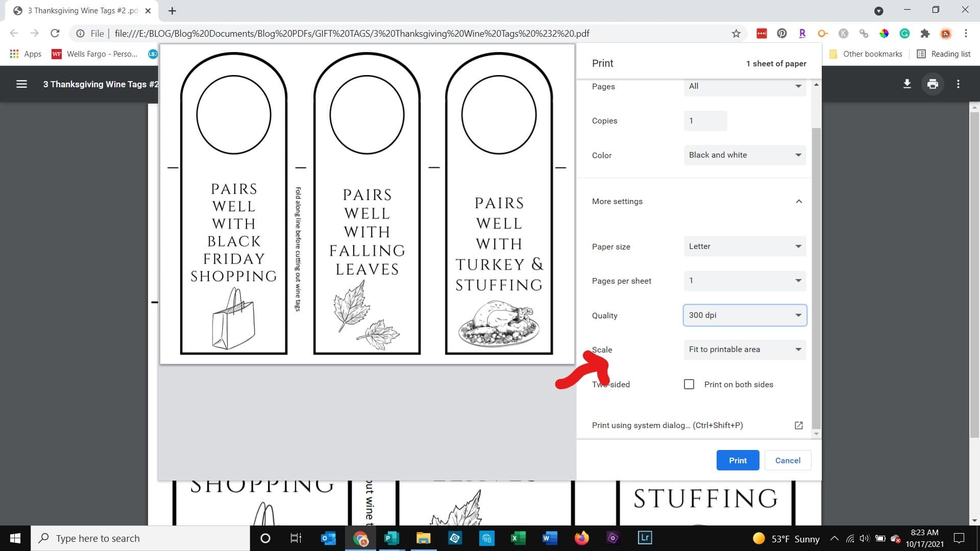980x551 pixels.
Task: Expand the Scale Fit to printable area dropdown
Action: point(745,349)
